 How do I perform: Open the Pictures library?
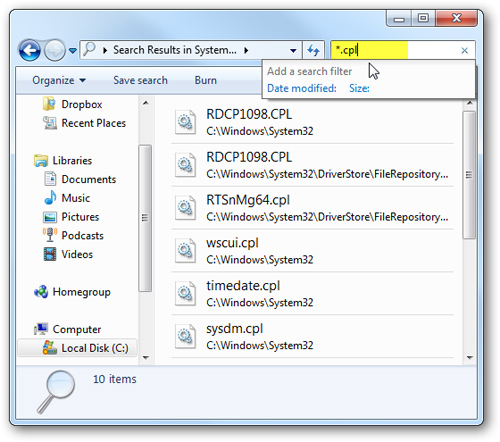80,217
